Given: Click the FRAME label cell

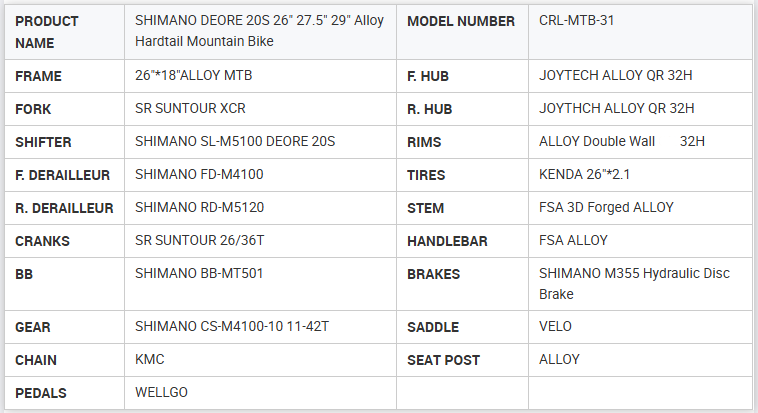Looking at the screenshot, I should [x=39, y=76].
